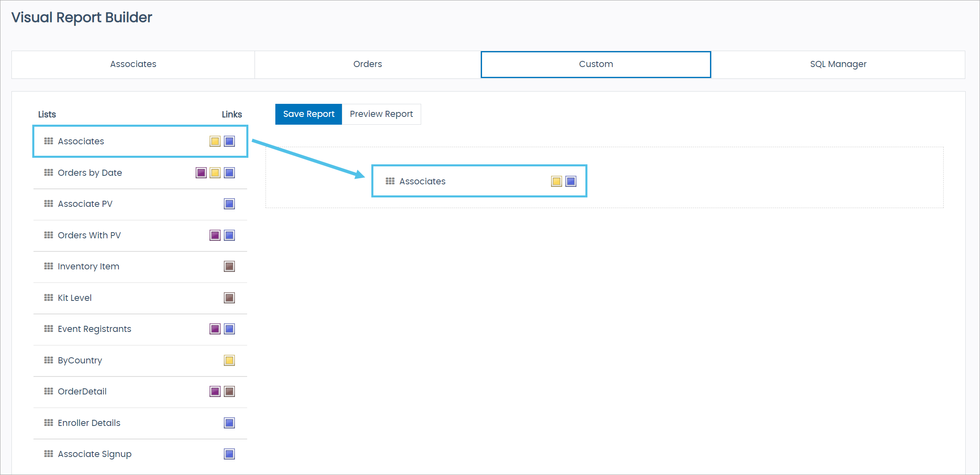Click the purple link square for Event Registrants
The image size is (980, 475).
pos(215,329)
